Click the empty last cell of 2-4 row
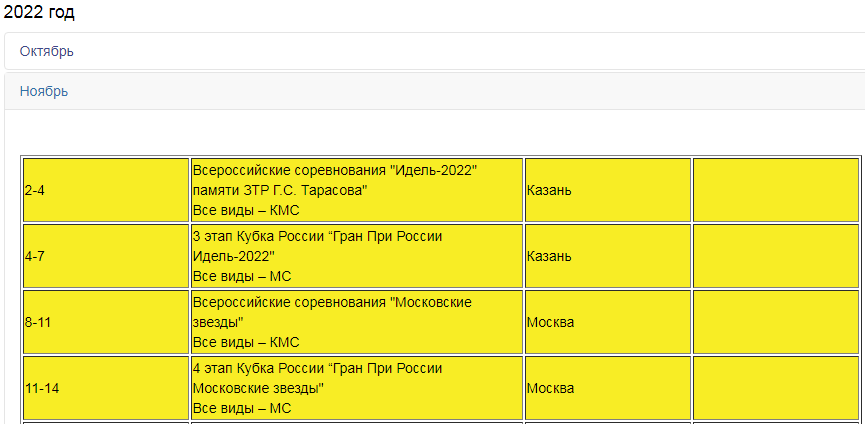This screenshot has width=865, height=424. click(x=775, y=190)
